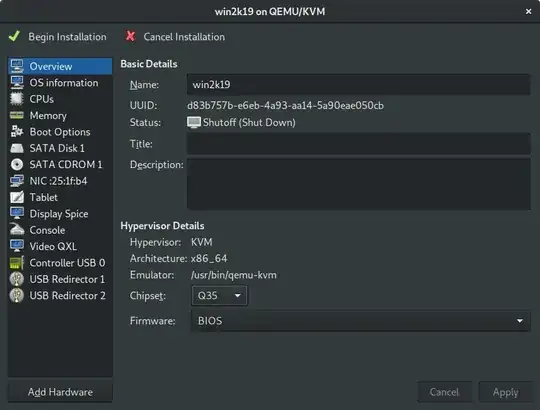This screenshot has width=540, height=410.
Task: Select the Memory module icon
Action: [17, 115]
